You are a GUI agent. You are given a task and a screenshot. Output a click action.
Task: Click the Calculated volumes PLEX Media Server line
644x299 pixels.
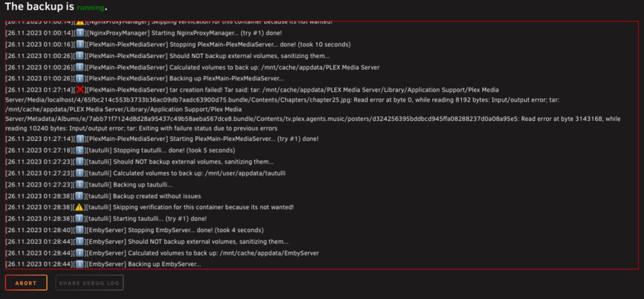click(x=192, y=68)
